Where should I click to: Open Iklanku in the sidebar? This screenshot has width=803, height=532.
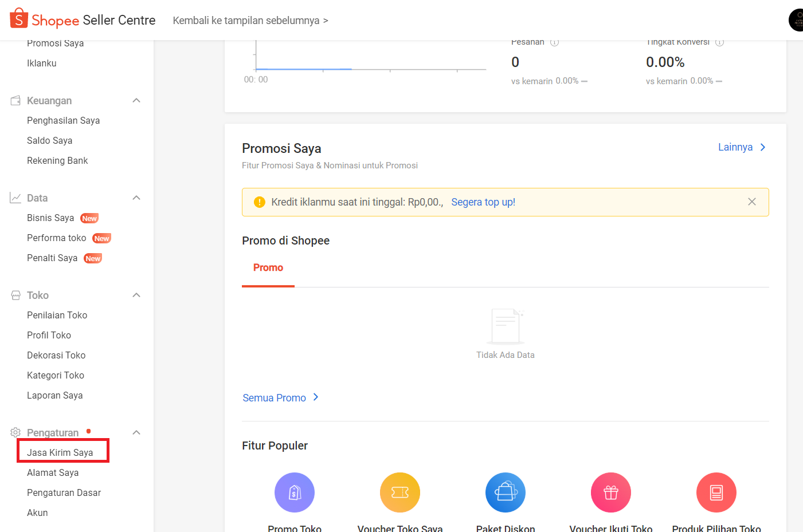pyautogui.click(x=42, y=63)
